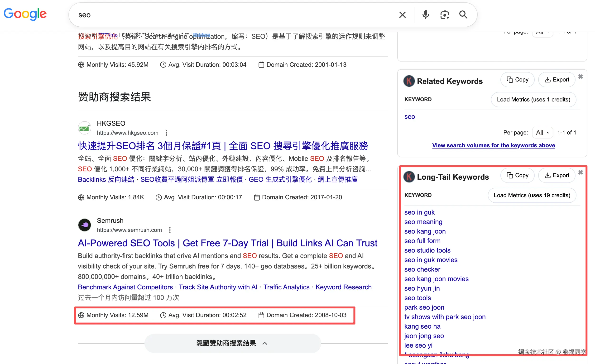This screenshot has height=364, width=595.
Task: Select Domain Created: 2008-10-03 stat
Action: click(x=302, y=315)
